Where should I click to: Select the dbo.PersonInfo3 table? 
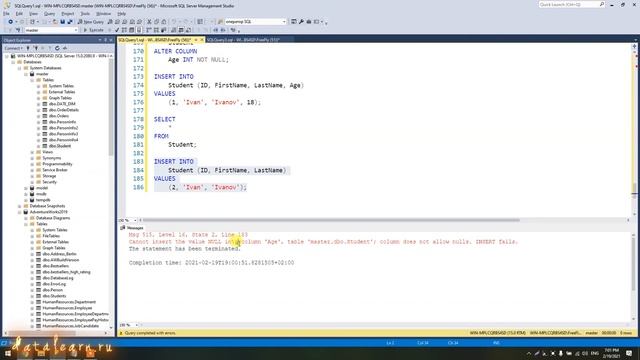[63, 134]
